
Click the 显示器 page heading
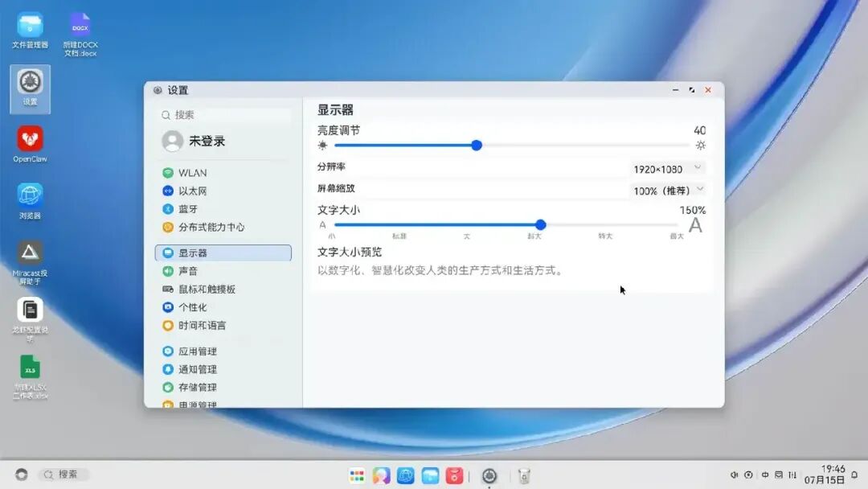click(335, 109)
